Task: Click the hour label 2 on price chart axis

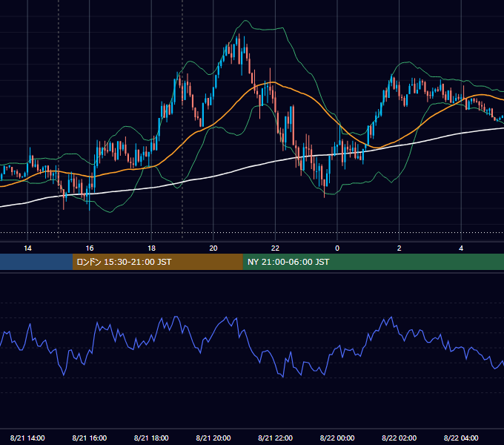Action: point(399,248)
